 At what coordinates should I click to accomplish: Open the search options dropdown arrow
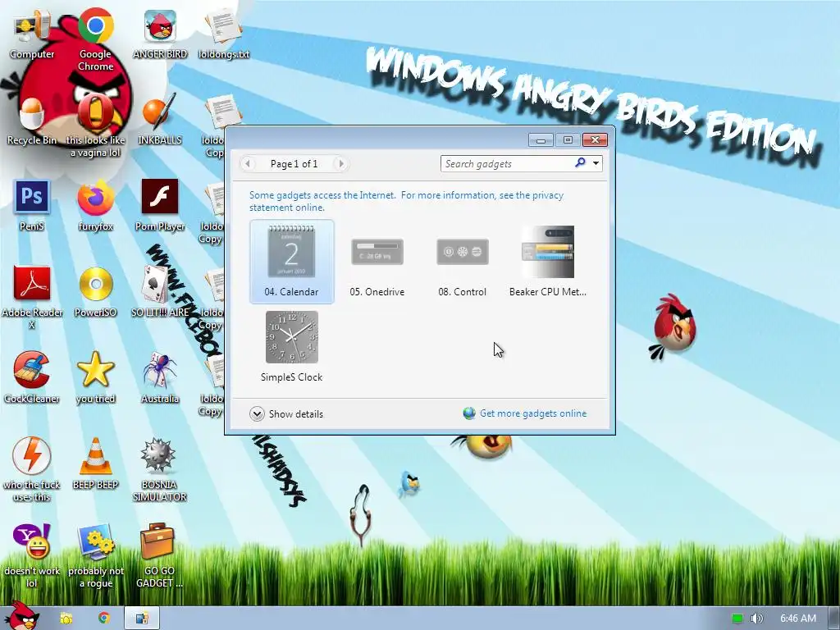(x=596, y=163)
